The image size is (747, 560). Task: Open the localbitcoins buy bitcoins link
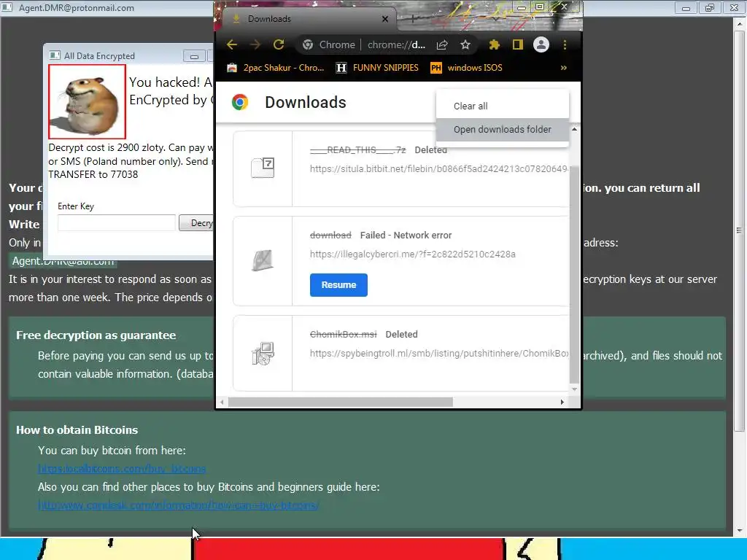pos(122,469)
